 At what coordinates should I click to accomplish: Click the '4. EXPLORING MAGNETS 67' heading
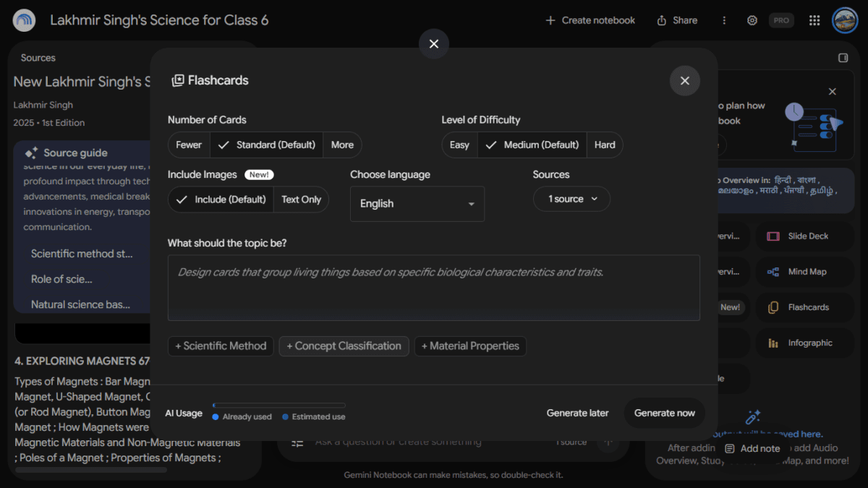[x=82, y=361]
